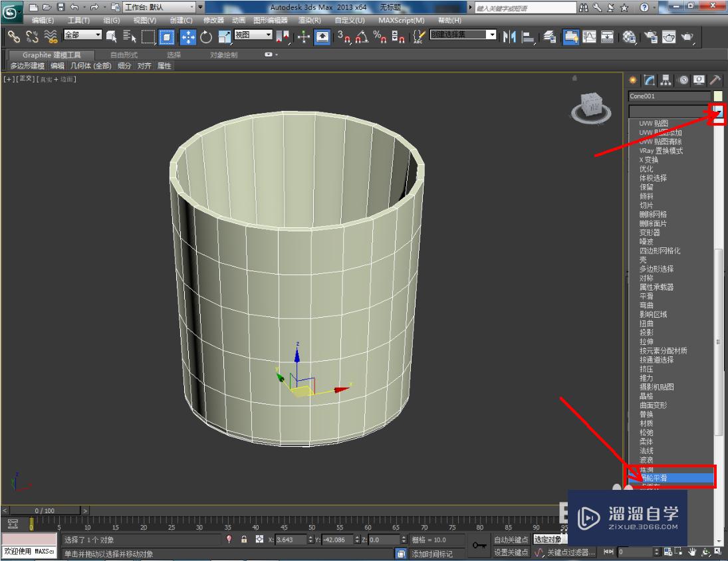Click the Cone001 object color swatch
This screenshot has height=561, width=728.
point(718,96)
